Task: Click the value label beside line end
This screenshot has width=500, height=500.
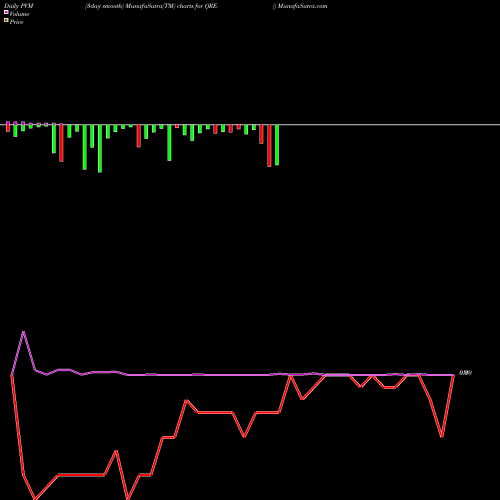Action: coord(465,373)
